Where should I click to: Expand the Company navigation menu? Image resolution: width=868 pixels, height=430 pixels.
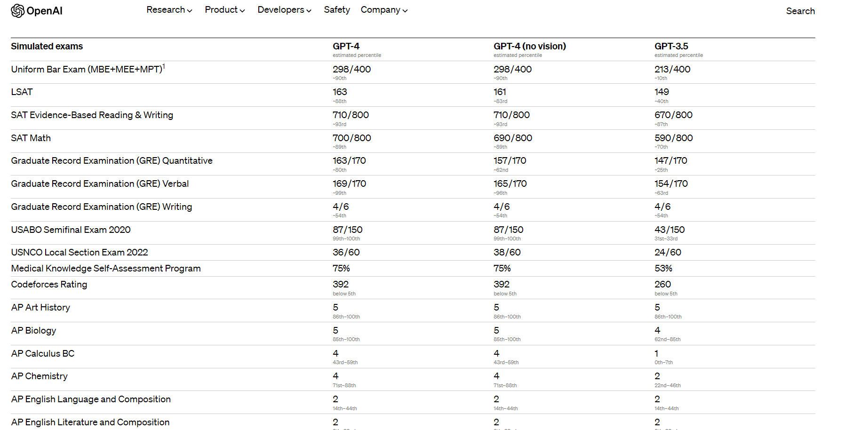click(x=384, y=10)
